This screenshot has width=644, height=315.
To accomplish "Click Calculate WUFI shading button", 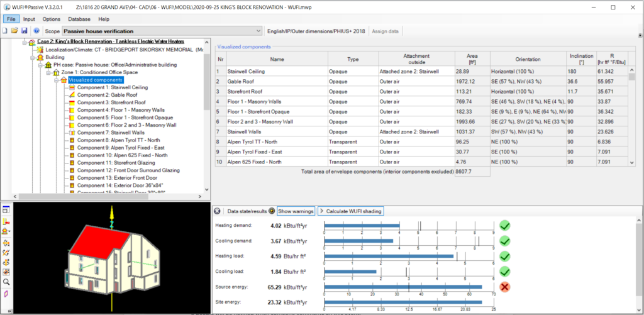I will (x=351, y=211).
